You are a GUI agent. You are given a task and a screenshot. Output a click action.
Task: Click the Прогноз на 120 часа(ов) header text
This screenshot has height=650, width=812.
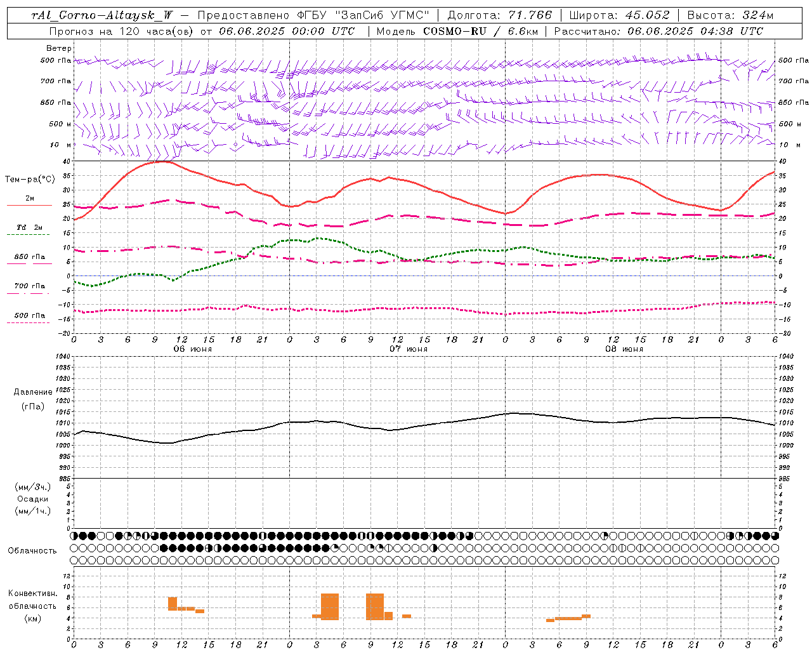pos(122,31)
